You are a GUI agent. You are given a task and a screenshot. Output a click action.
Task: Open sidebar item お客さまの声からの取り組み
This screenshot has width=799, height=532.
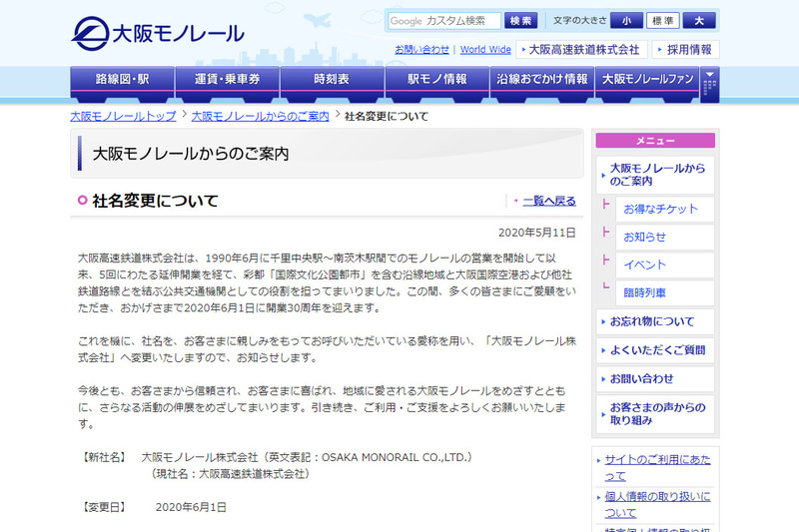coord(655,414)
